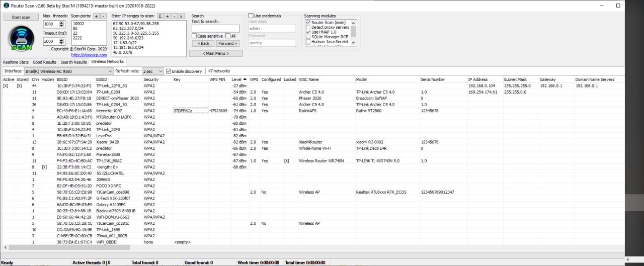Select the Xiaomi_9A28 network row
644x266 pixels.
pos(312,142)
